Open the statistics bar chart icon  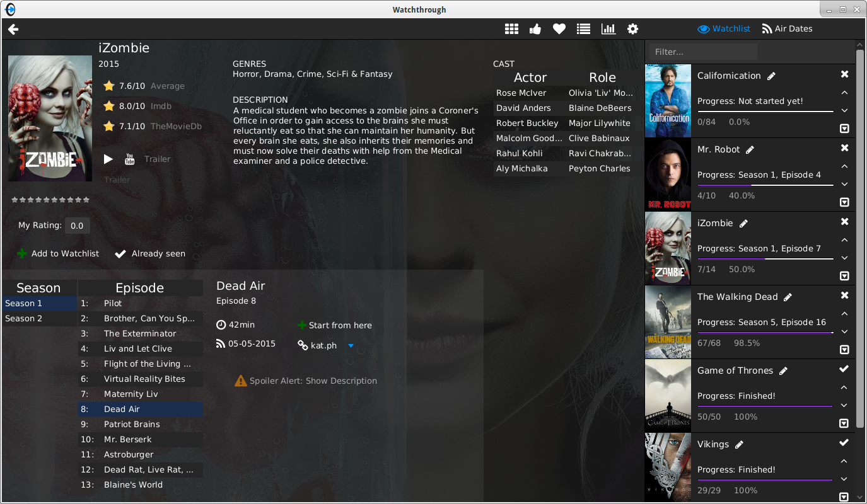tap(608, 29)
